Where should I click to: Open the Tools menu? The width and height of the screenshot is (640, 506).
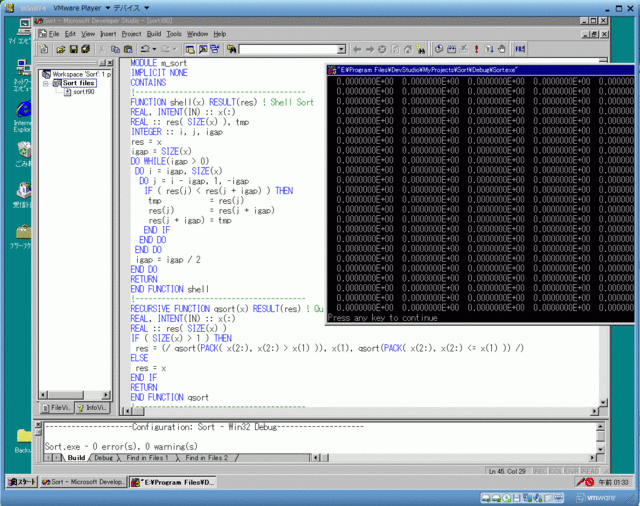(x=174, y=34)
